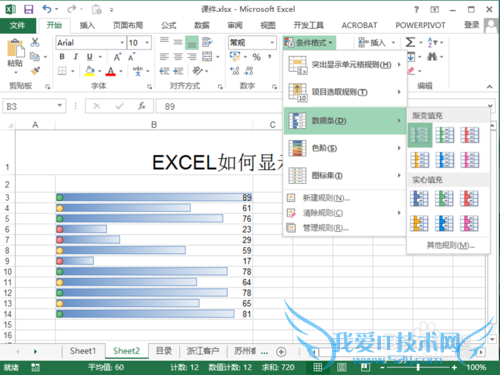Switch to Page Layout view in status bar

(342, 367)
